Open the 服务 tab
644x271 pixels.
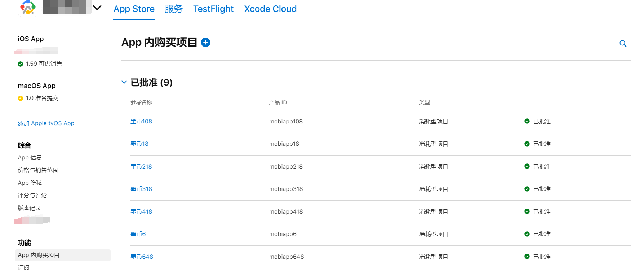click(174, 9)
